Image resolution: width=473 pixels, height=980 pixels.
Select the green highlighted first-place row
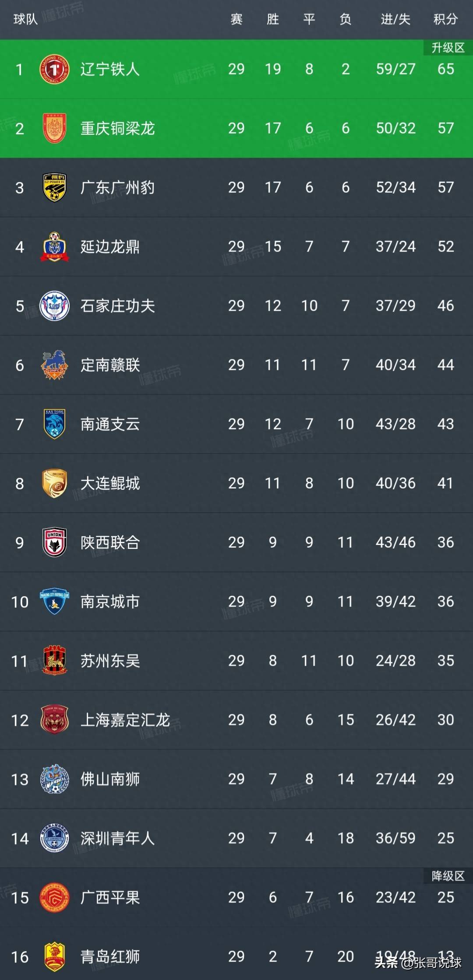coord(236,69)
